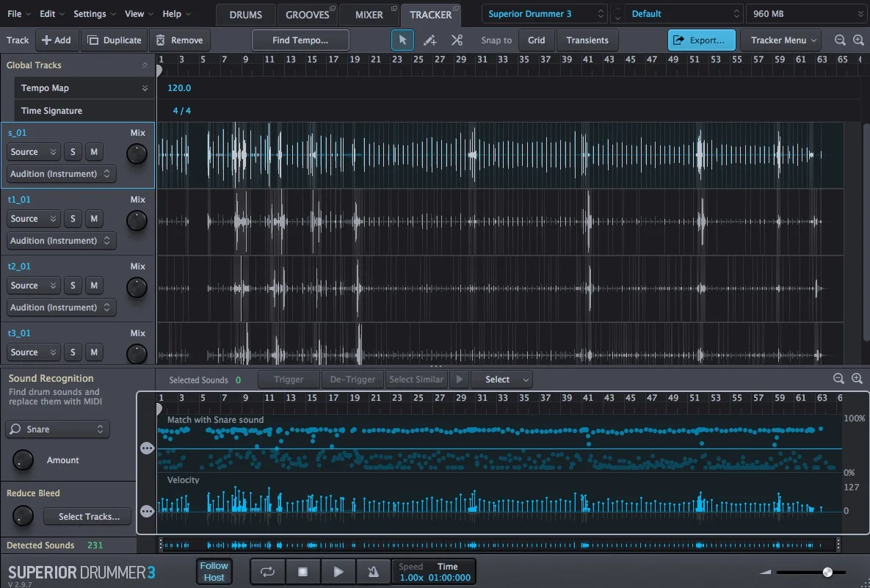Enable the metronome icon
The width and height of the screenshot is (870, 588).
pyautogui.click(x=373, y=571)
